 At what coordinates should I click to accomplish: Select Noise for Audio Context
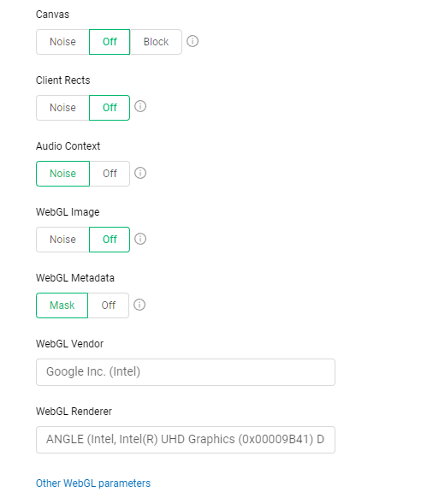pyautogui.click(x=62, y=174)
